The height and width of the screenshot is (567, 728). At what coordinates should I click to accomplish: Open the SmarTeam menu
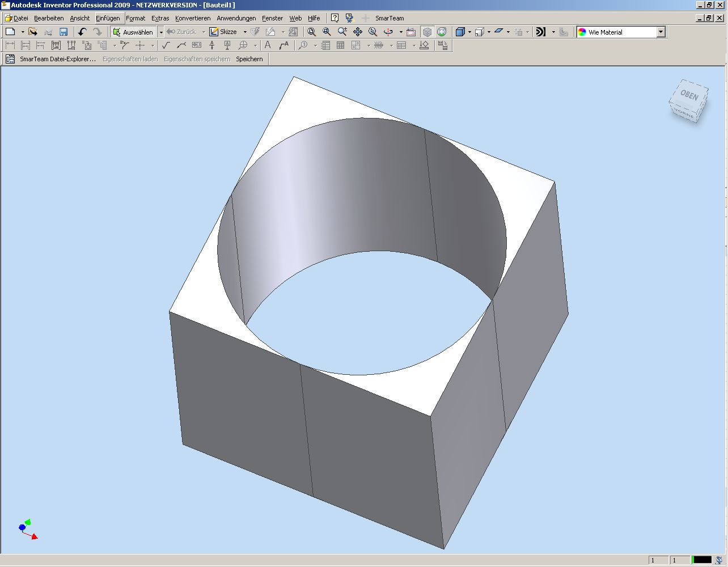390,18
